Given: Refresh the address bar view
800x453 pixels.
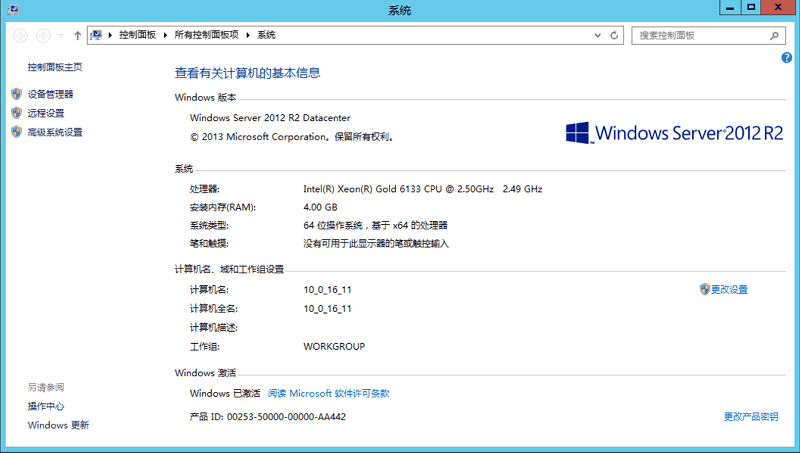Looking at the screenshot, I should (x=614, y=35).
